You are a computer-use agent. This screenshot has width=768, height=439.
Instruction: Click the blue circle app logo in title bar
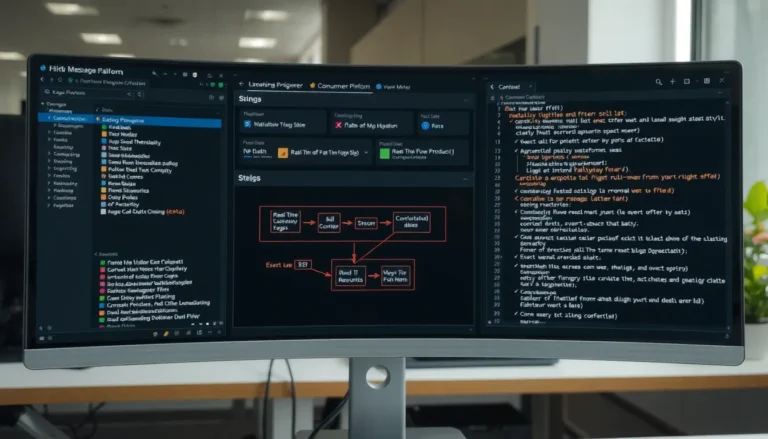pos(43,69)
